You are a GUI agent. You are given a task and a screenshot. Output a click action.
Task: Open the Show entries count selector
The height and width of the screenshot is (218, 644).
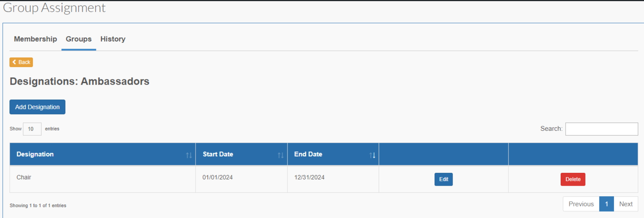[x=32, y=129]
